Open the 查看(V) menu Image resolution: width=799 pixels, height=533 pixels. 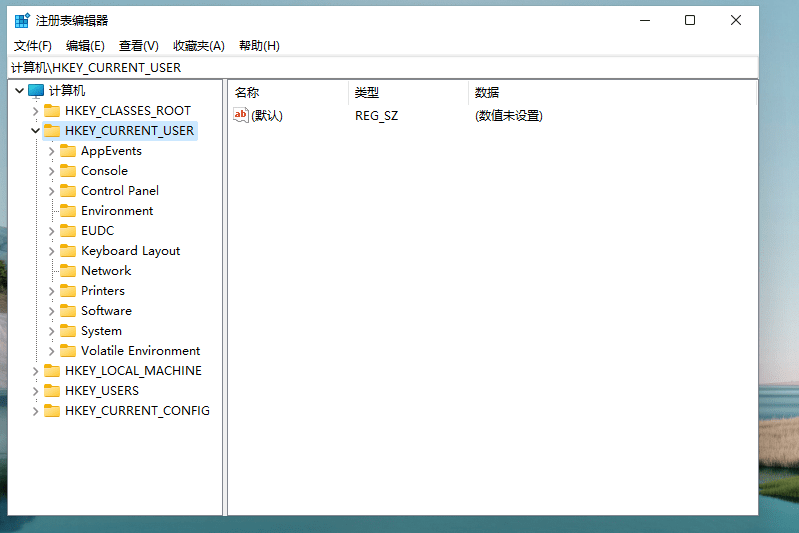139,46
